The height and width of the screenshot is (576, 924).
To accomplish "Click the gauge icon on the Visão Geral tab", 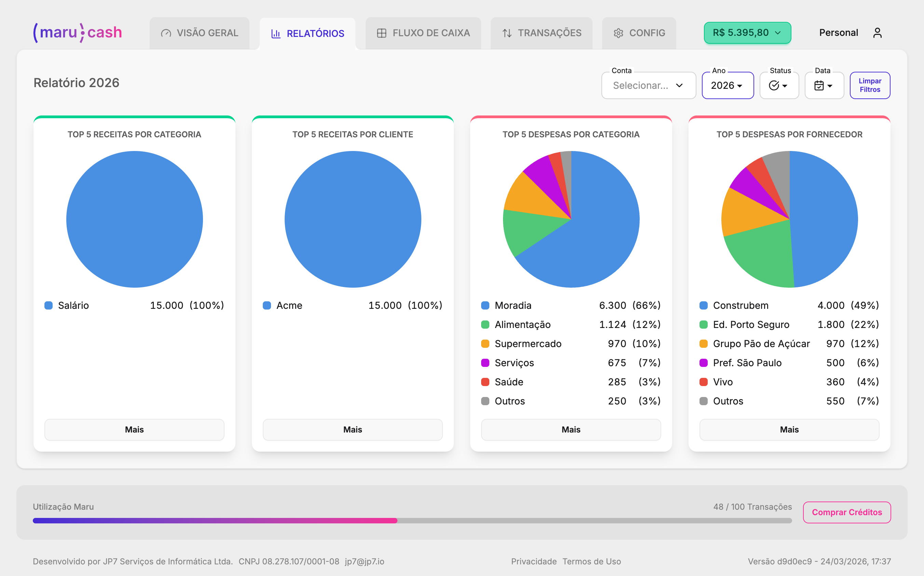I will [166, 33].
